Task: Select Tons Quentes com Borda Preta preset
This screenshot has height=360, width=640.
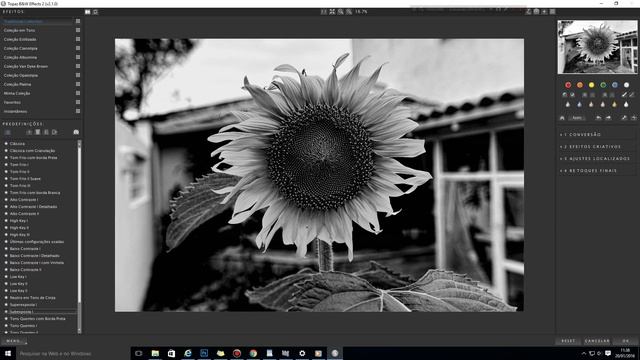Action: pos(38,318)
